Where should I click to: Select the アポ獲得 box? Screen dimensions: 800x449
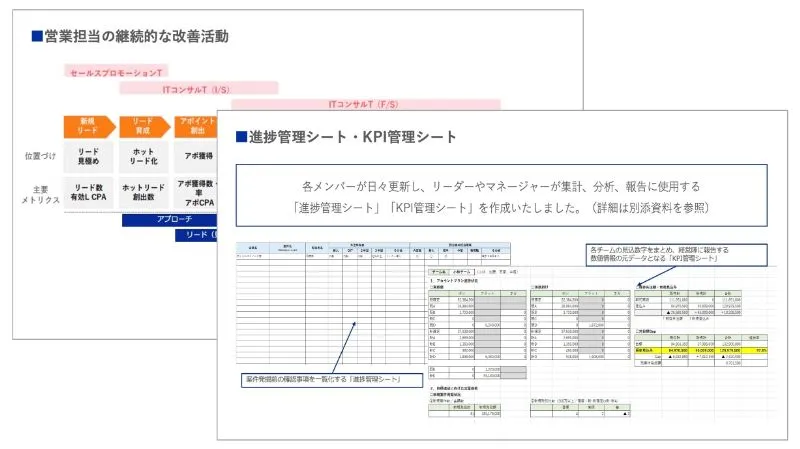(x=196, y=157)
